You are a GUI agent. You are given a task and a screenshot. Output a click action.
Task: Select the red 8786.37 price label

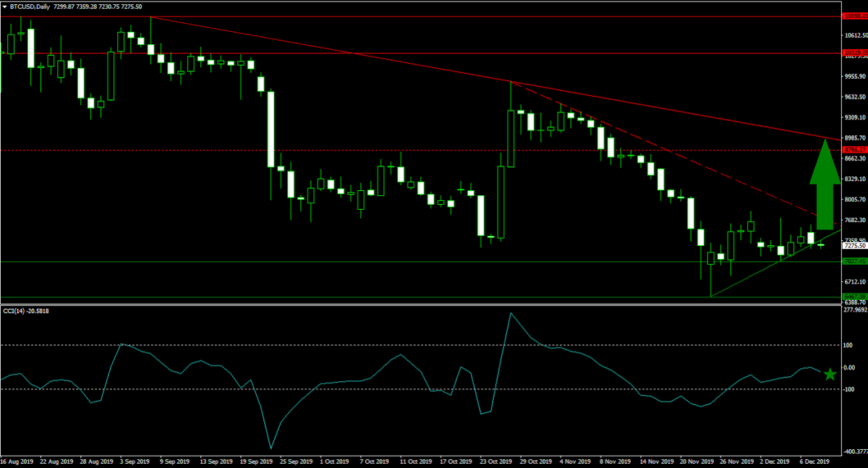(855, 150)
